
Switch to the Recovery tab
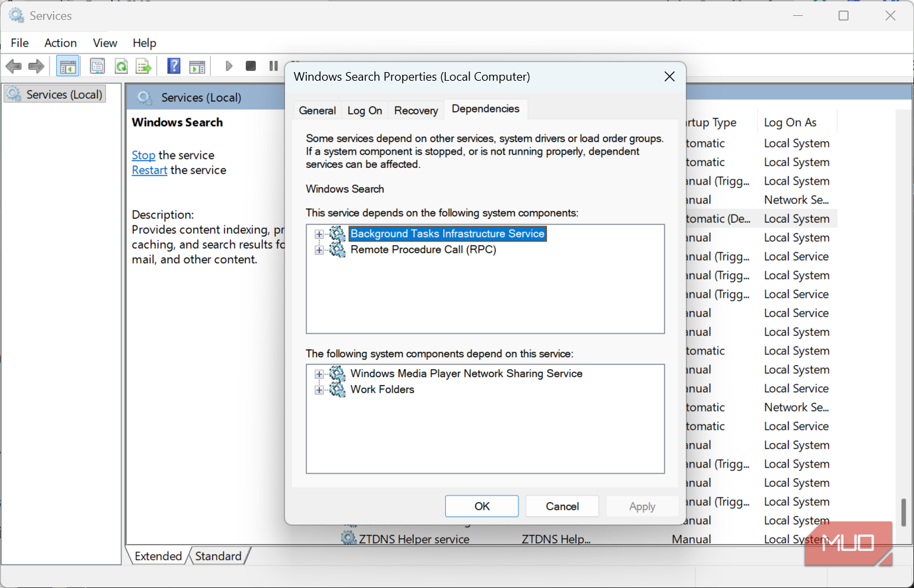[x=416, y=110]
